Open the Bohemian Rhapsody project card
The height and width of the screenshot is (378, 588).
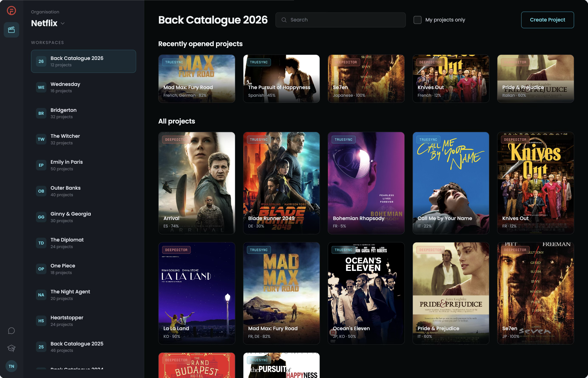[366, 183]
